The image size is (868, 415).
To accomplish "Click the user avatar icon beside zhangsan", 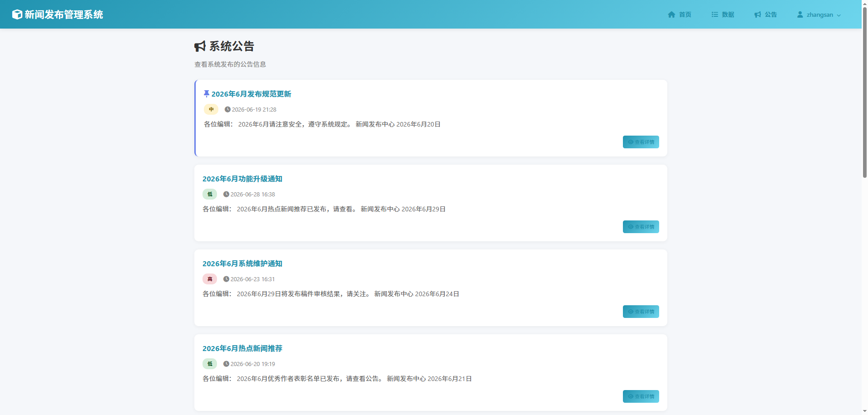I will point(800,15).
